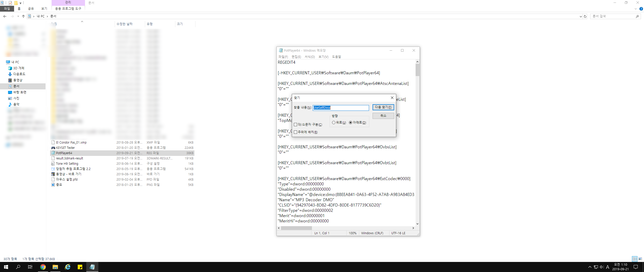This screenshot has height=272, width=644.
Task: Click the Notepad horizontal scrollbar thumb
Action: click(x=296, y=228)
